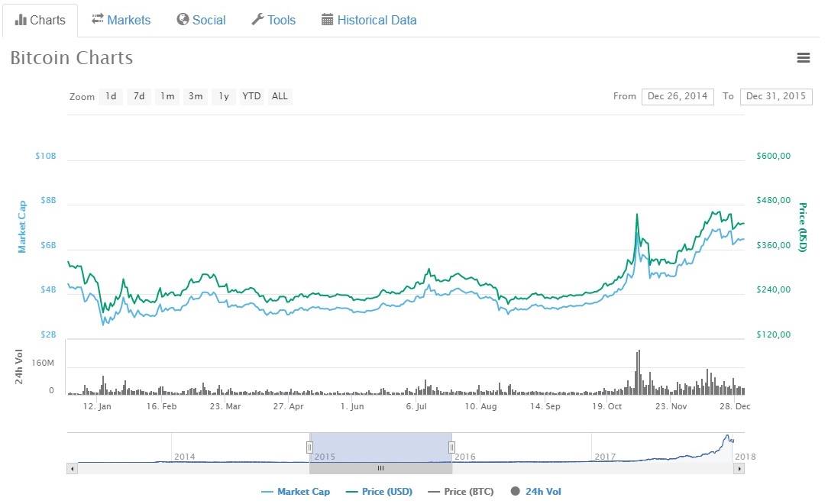Click the $2B market cap axis label
Viewport: 828px width, 504px height.
(x=48, y=334)
